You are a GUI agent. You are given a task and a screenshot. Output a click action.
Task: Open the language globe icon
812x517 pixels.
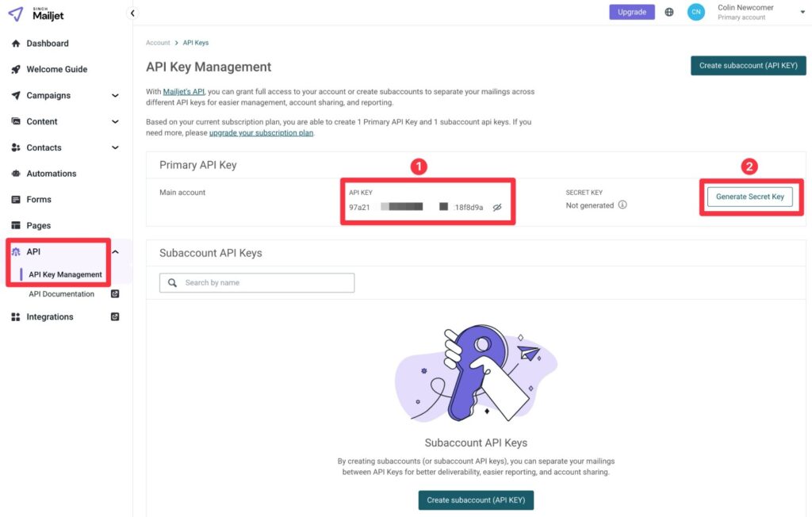click(669, 12)
